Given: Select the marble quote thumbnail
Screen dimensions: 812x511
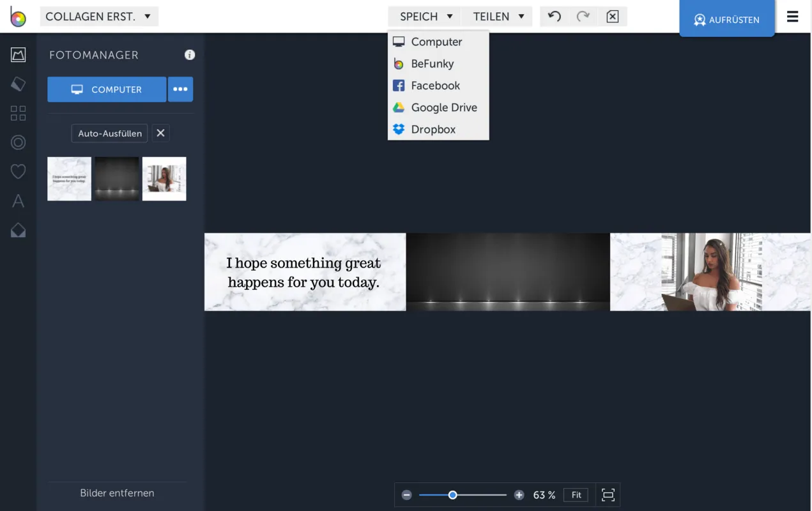Looking at the screenshot, I should [x=69, y=179].
